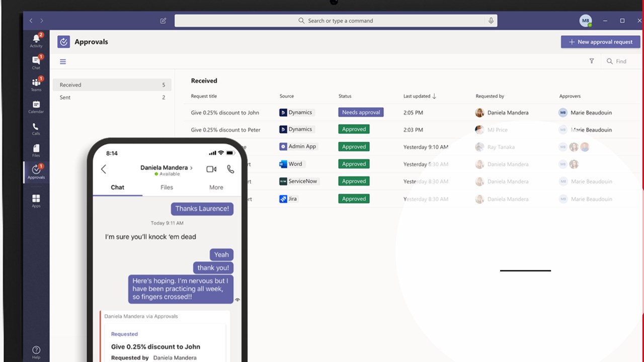Click the Thanks Laurence! chat message
Screen dimensions: 644x362
click(202, 209)
